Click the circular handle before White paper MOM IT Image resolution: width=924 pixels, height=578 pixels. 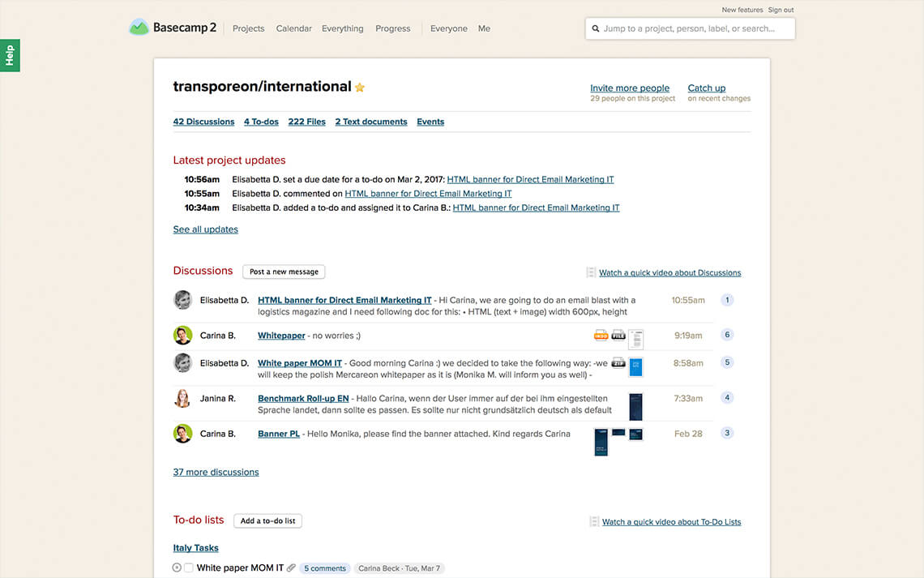(x=177, y=568)
